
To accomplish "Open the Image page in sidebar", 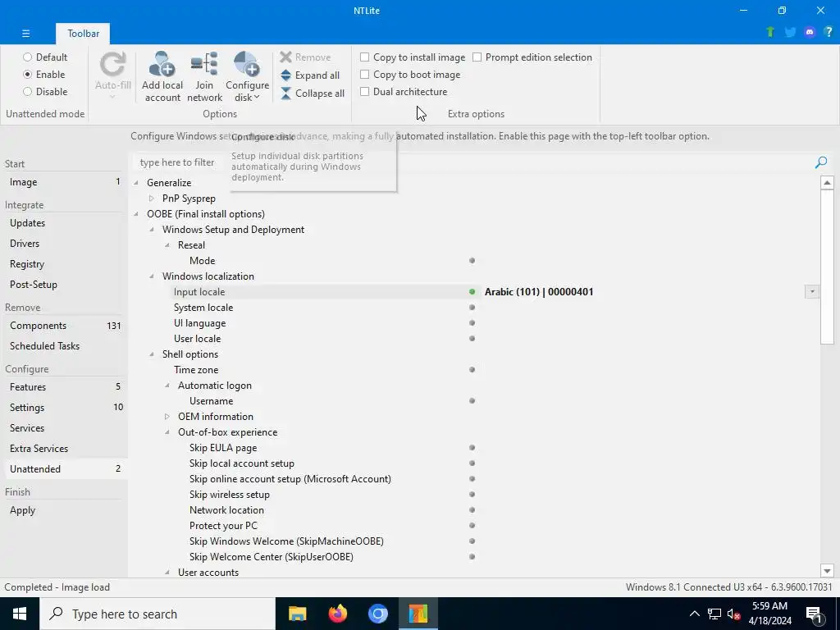I will coord(64,182).
